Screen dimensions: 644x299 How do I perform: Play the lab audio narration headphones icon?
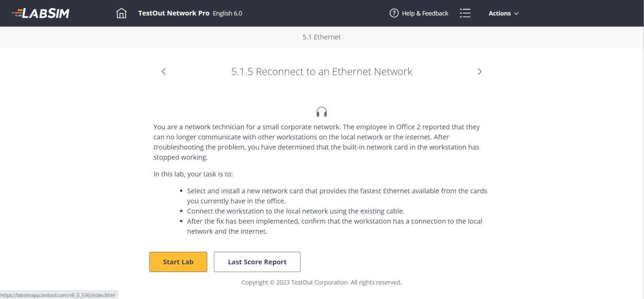point(321,111)
